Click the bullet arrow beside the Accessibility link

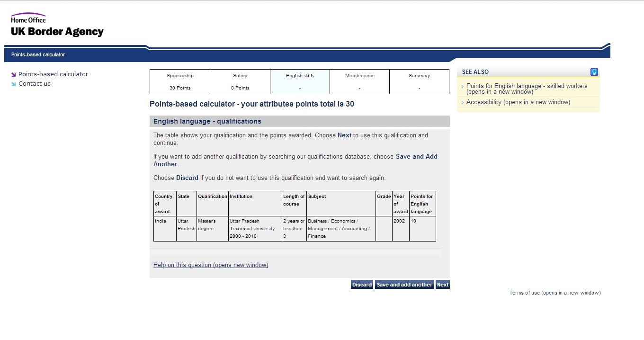click(463, 102)
